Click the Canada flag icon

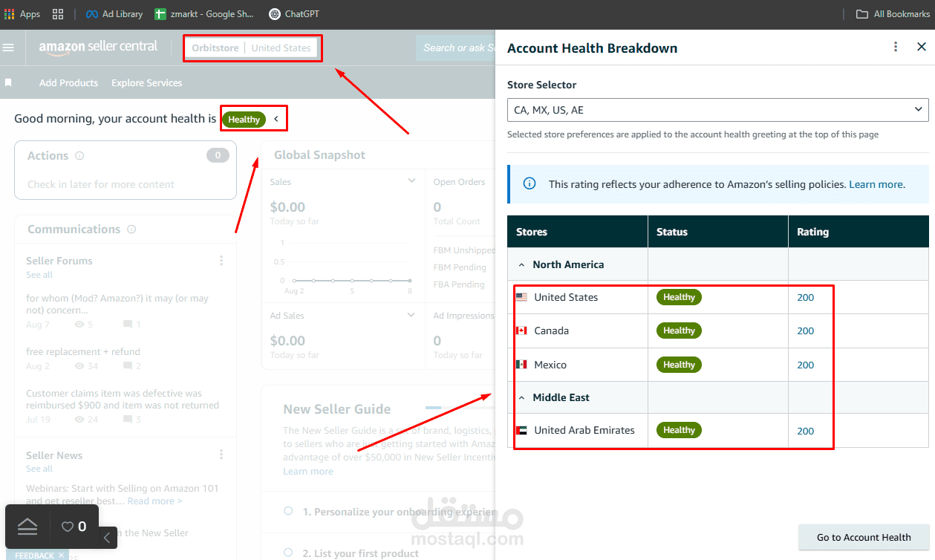coord(521,331)
